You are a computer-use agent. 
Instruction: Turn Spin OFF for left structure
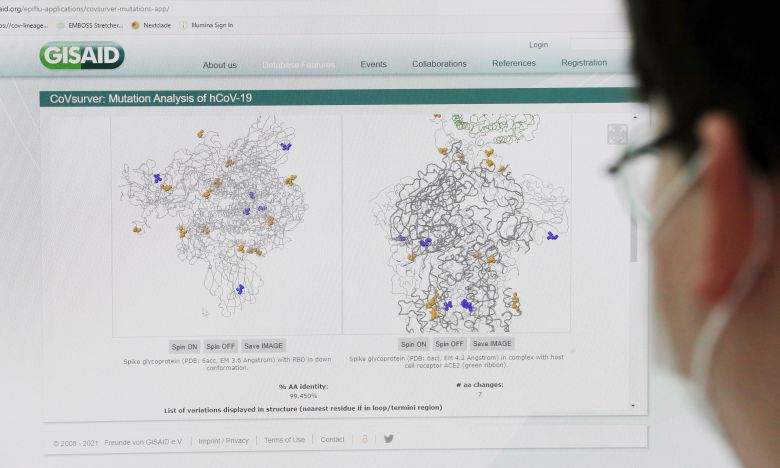220,346
